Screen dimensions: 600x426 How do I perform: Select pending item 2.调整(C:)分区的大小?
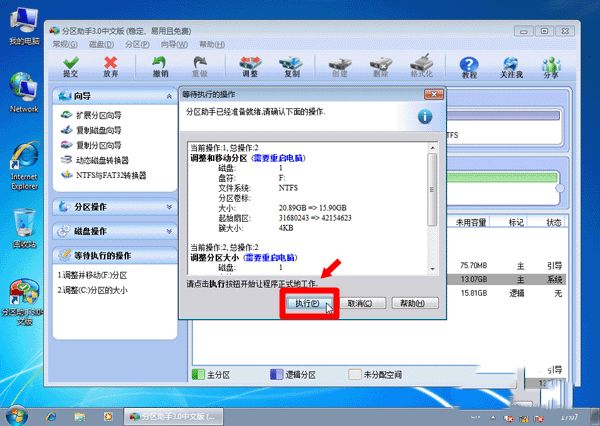[x=93, y=290]
